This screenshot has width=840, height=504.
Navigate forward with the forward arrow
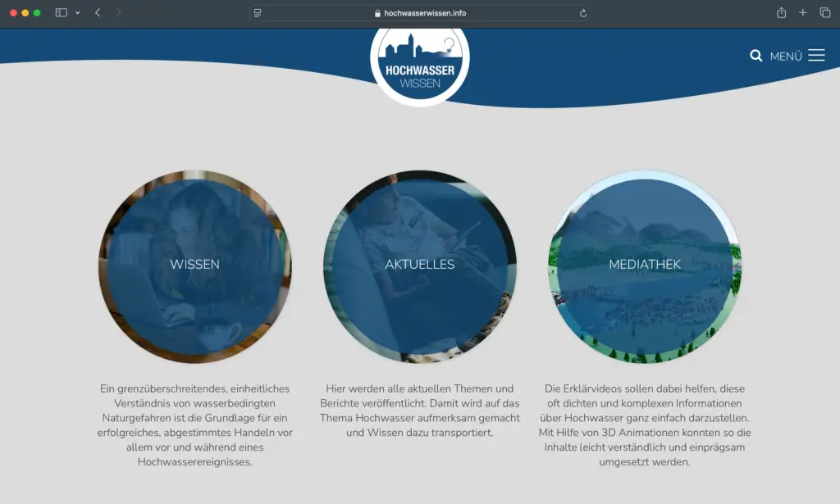[x=117, y=13]
